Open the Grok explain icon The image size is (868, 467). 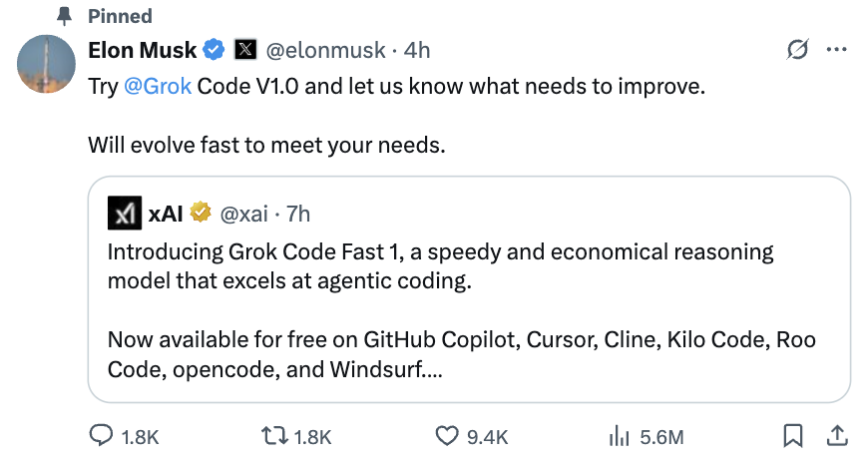[x=797, y=49]
